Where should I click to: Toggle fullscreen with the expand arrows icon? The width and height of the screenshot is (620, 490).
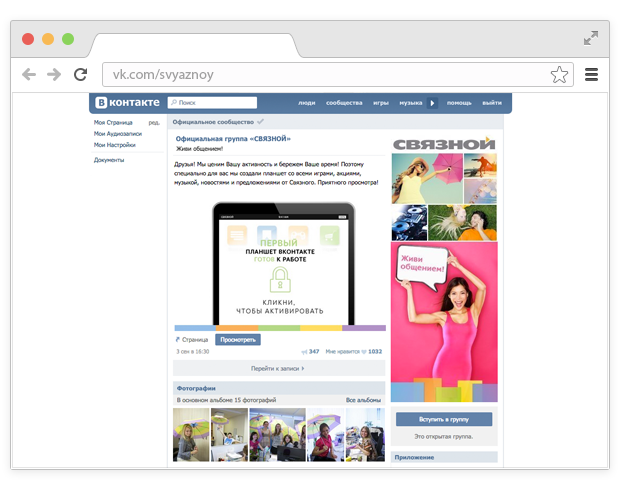pos(591,38)
